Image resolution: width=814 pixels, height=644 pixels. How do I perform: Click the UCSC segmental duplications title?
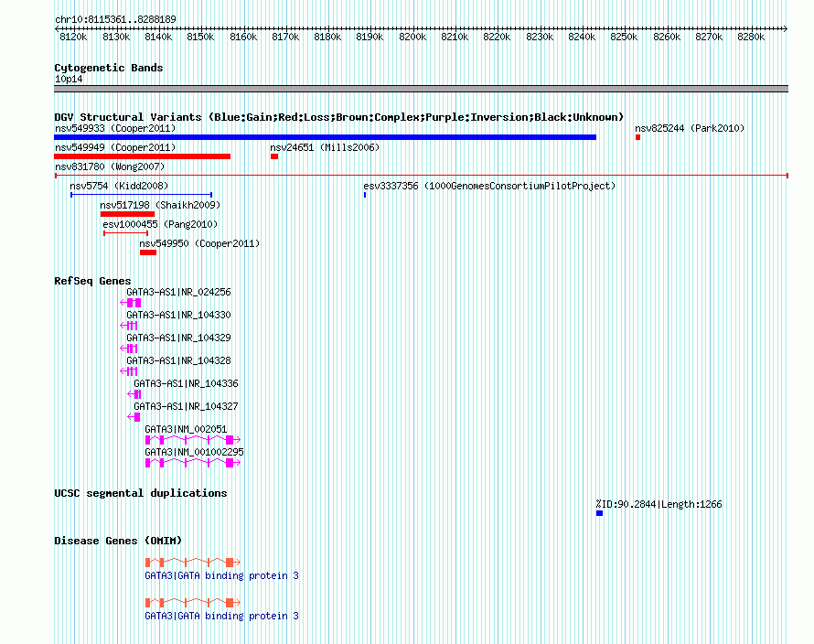pos(141,493)
